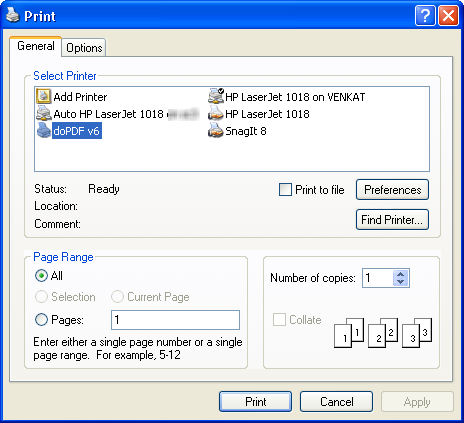Select the doPDF v6 printer icon
The image size is (464, 423).
(x=44, y=130)
